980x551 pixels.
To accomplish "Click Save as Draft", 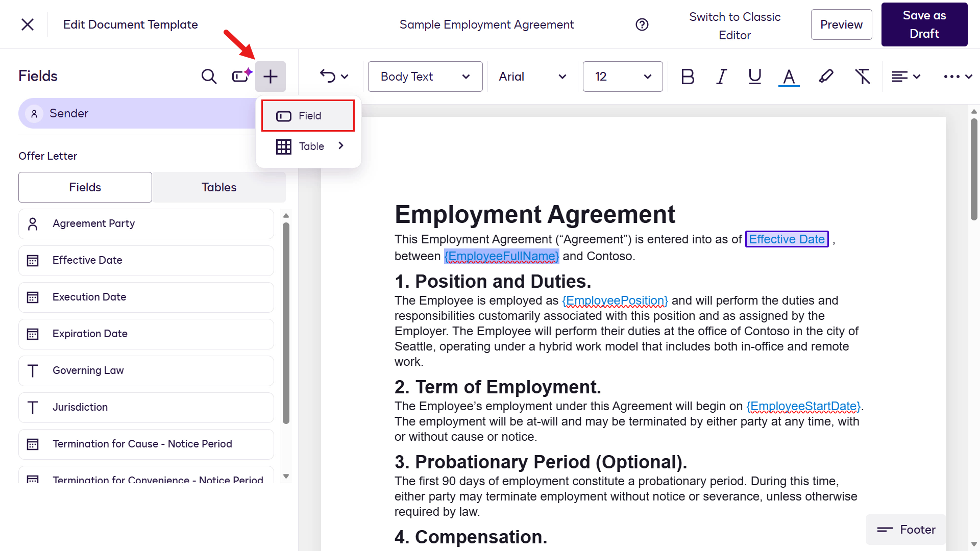I will pyautogui.click(x=924, y=24).
